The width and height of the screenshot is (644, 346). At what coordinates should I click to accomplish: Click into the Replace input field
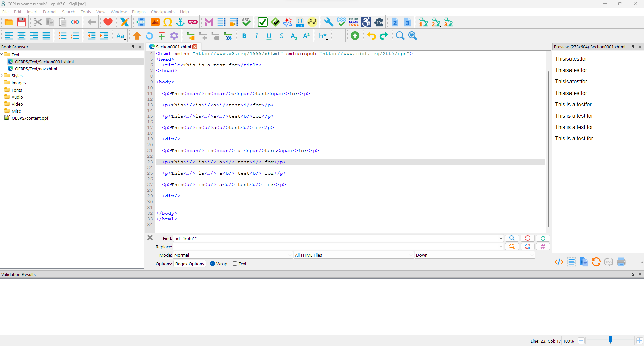pos(336,247)
